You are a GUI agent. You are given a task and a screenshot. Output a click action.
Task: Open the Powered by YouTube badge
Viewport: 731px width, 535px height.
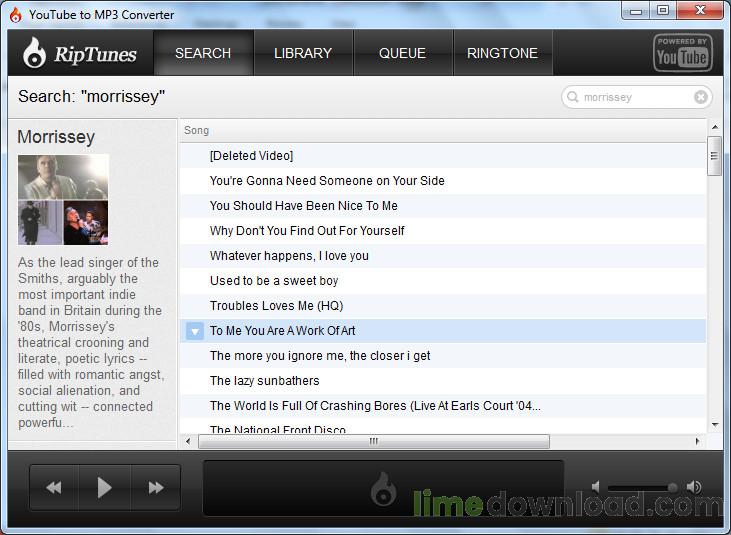tap(683, 53)
